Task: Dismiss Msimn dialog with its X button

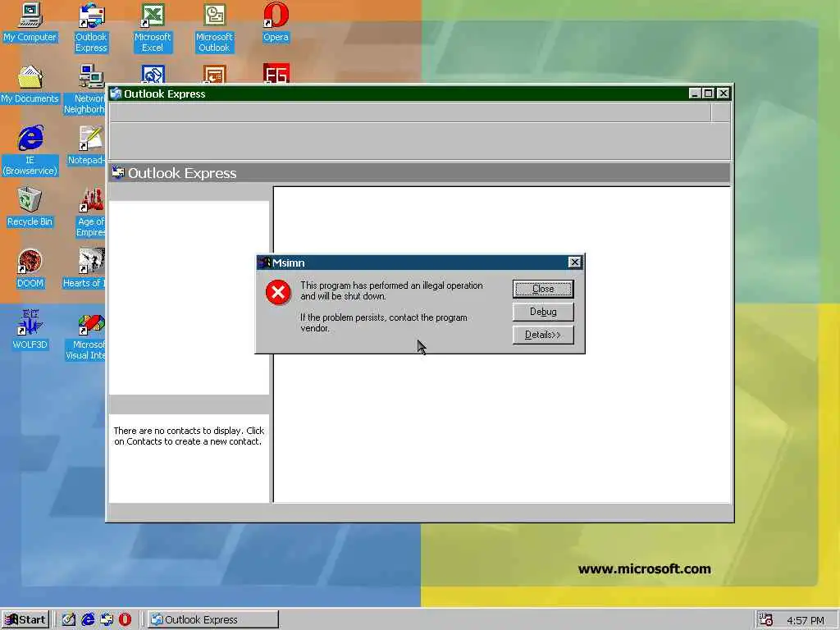Action: pyautogui.click(x=574, y=262)
